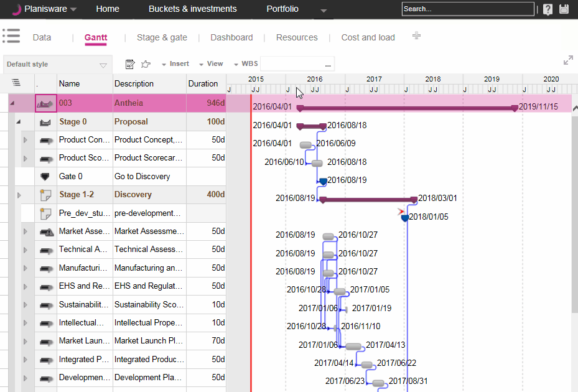The height and width of the screenshot is (392, 578).
Task: Click the Integrated Product task icon
Action: (x=46, y=360)
